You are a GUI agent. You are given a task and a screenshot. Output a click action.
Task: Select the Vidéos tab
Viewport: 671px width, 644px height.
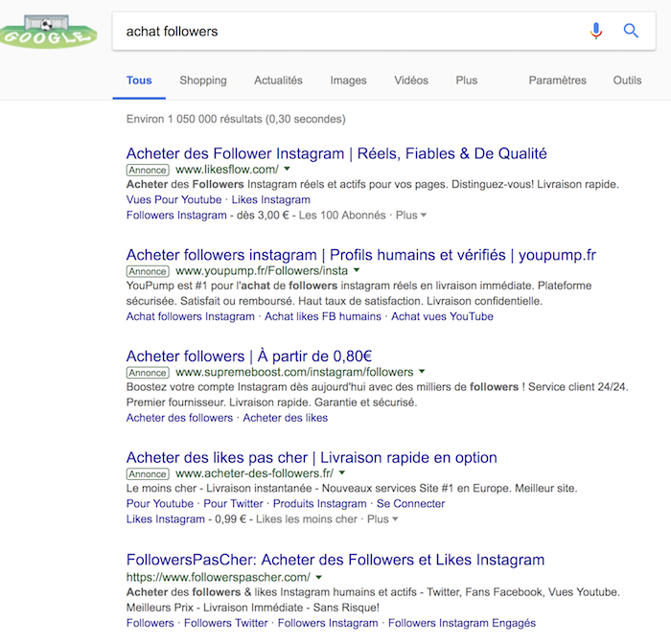point(411,80)
